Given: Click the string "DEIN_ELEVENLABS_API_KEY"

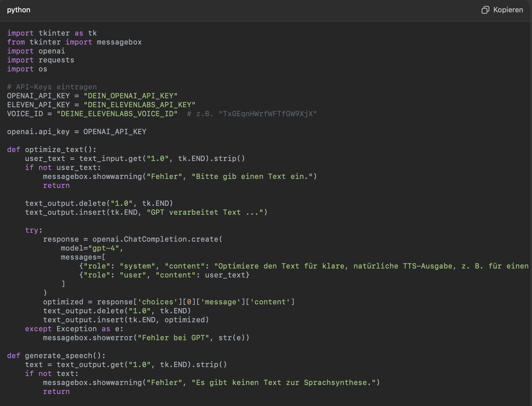Looking at the screenshot, I should [139, 105].
